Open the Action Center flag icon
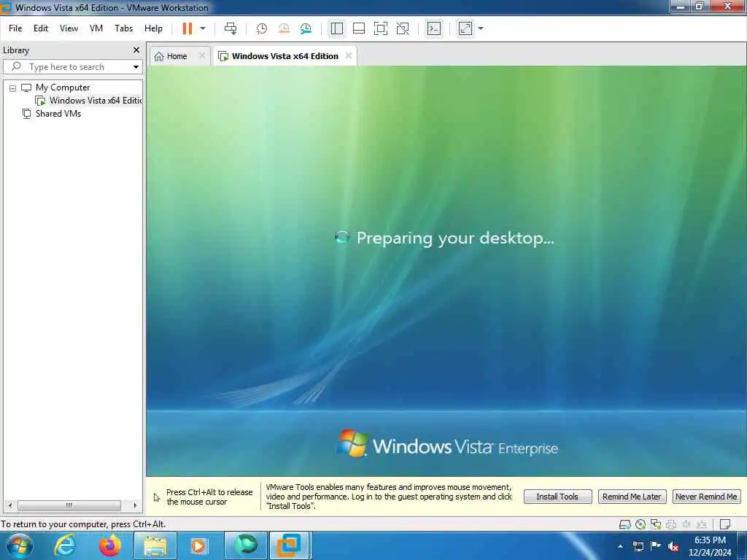The width and height of the screenshot is (747, 560). pos(656,546)
